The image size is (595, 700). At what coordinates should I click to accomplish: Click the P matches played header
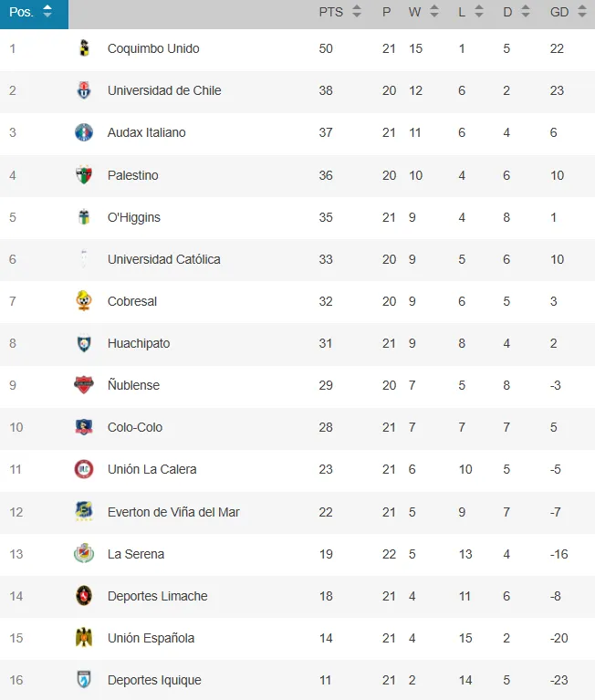click(x=387, y=12)
